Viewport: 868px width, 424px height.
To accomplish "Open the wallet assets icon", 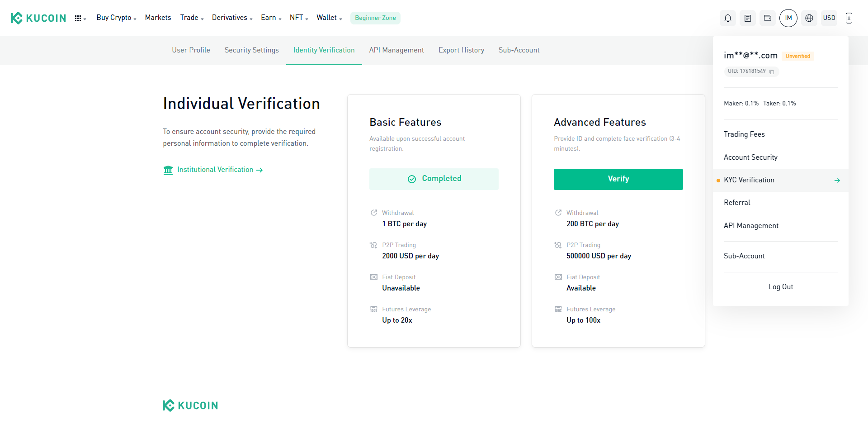I will point(768,18).
